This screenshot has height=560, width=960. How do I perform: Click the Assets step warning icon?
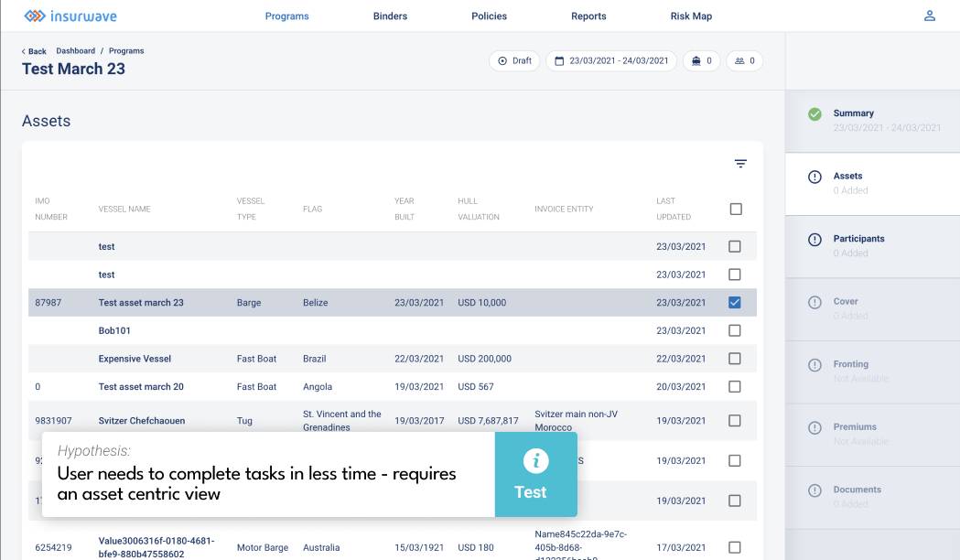pyautogui.click(x=814, y=178)
